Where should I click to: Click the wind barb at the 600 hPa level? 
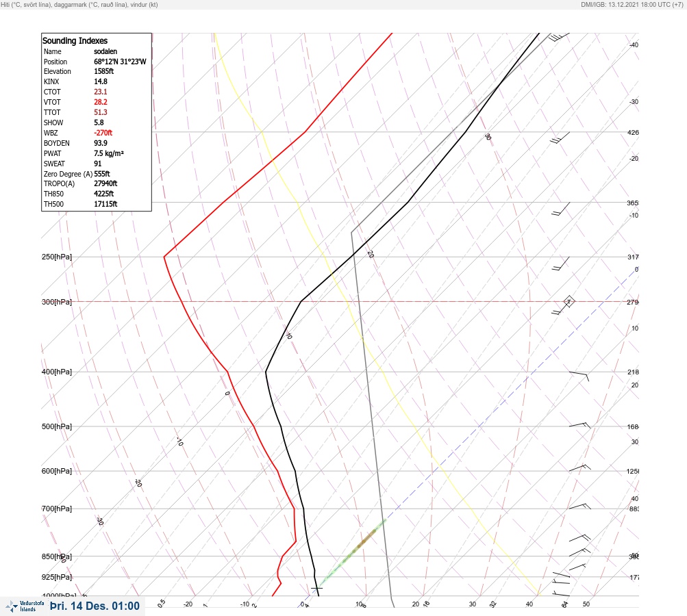click(x=579, y=468)
